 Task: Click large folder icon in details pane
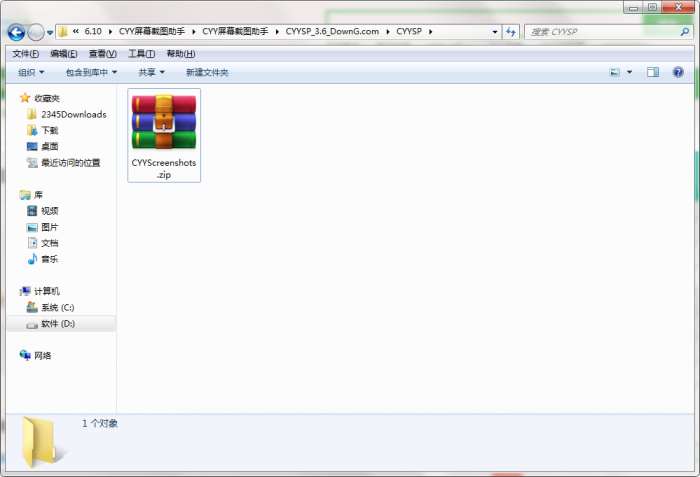[x=40, y=442]
